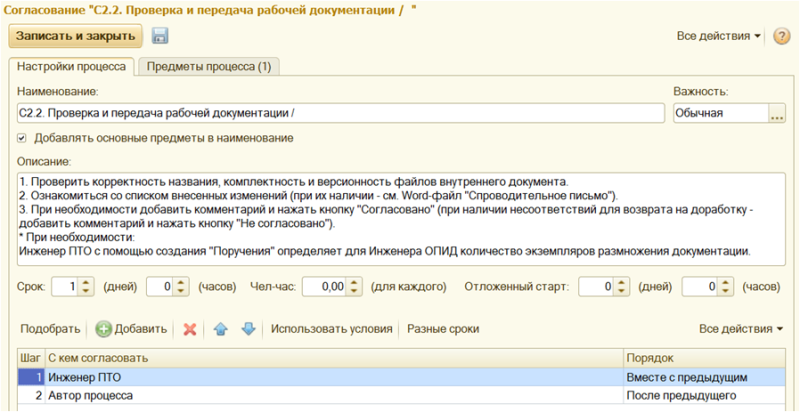
Task: Click into the Наименование text field
Action: (340, 114)
